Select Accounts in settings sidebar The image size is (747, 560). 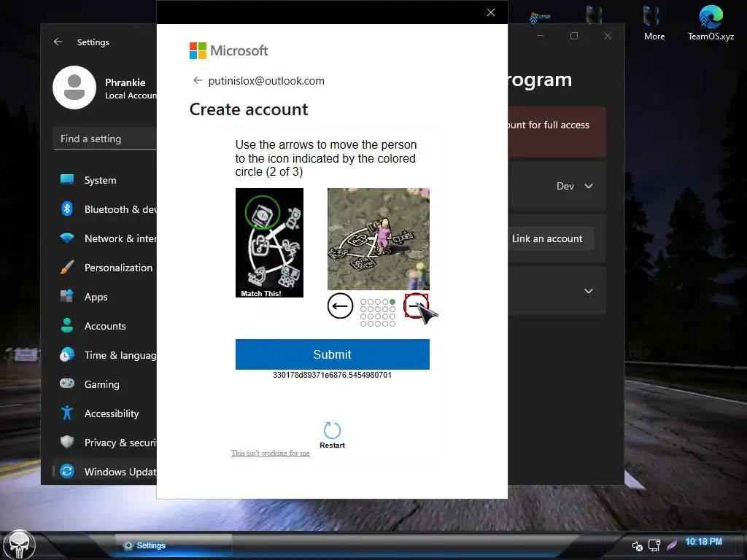(x=105, y=326)
